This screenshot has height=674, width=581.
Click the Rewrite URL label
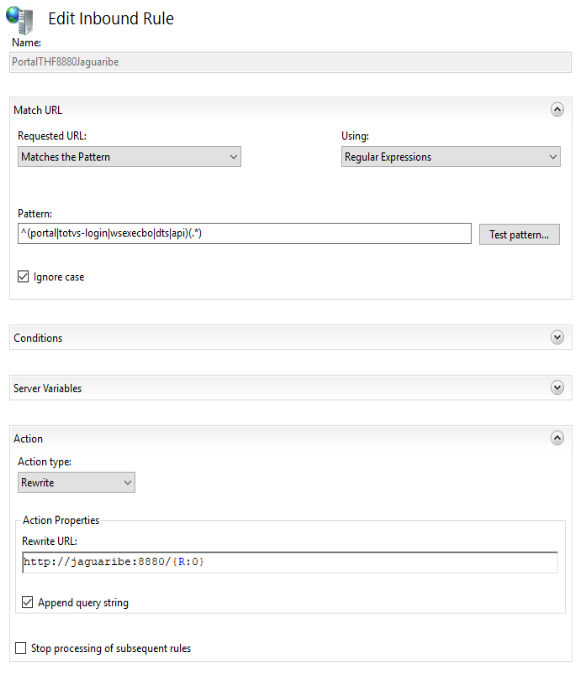(50, 541)
